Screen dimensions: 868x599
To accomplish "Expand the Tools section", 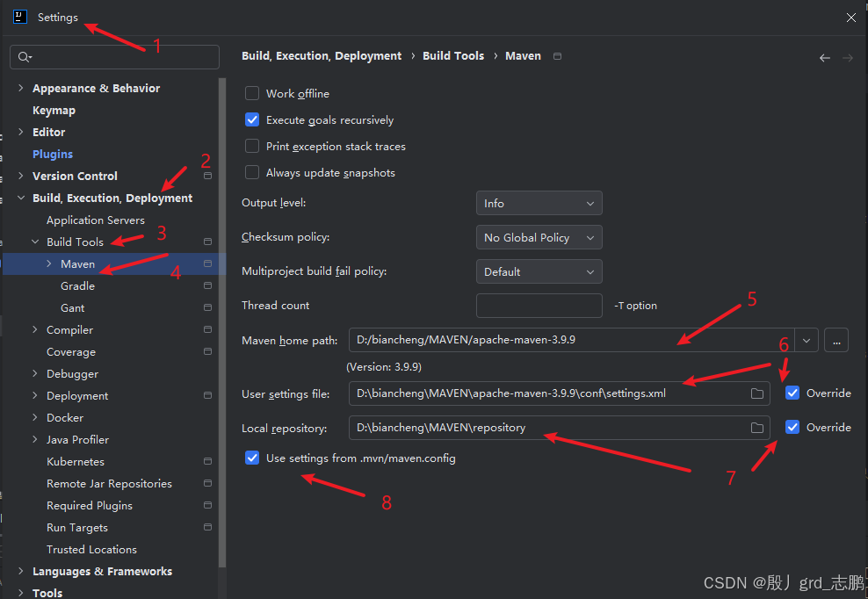I will click(20, 592).
